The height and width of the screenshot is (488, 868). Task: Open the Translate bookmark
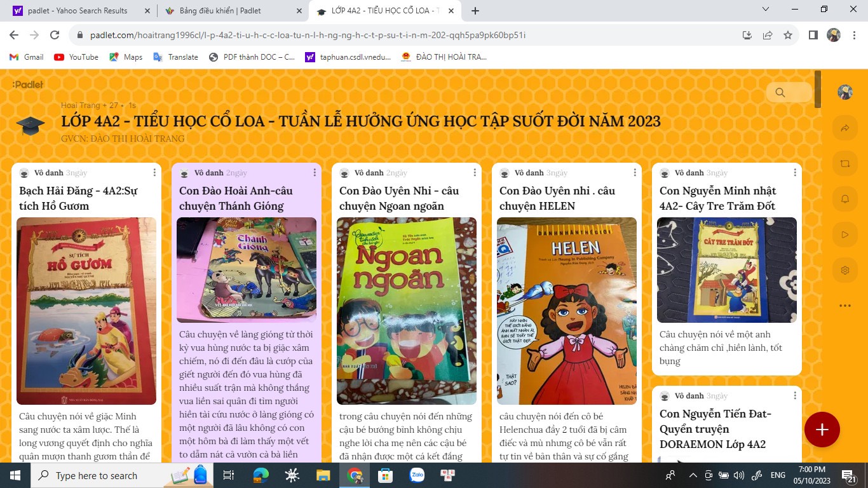click(176, 57)
